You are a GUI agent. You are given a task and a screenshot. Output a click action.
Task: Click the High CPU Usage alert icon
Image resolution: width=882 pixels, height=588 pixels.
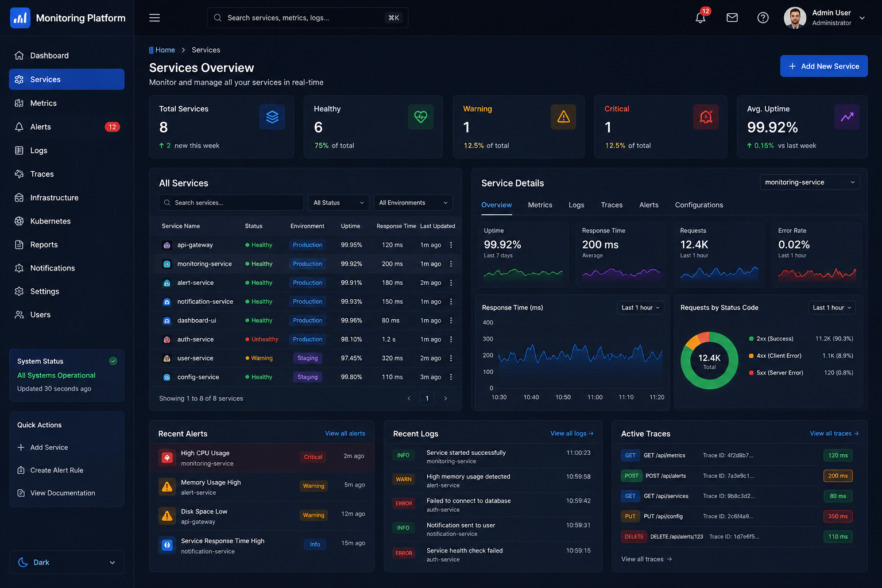tap(167, 458)
